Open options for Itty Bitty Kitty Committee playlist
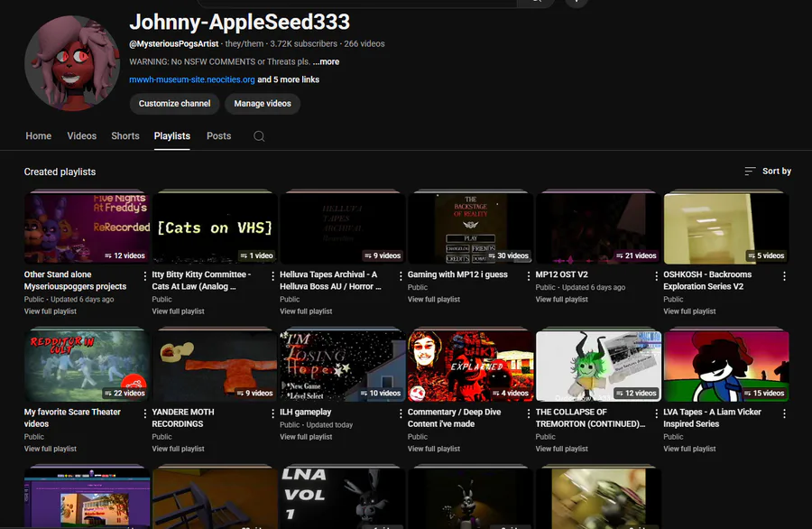Screen dimensions: 812x529 [272, 275]
